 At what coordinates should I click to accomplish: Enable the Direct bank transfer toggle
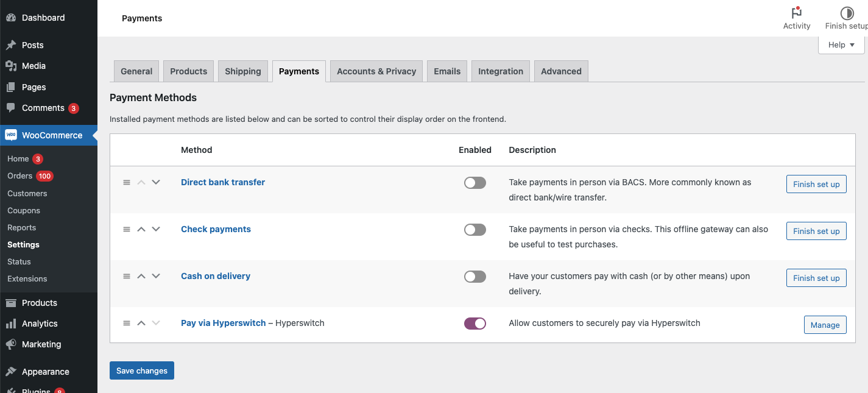[475, 183]
